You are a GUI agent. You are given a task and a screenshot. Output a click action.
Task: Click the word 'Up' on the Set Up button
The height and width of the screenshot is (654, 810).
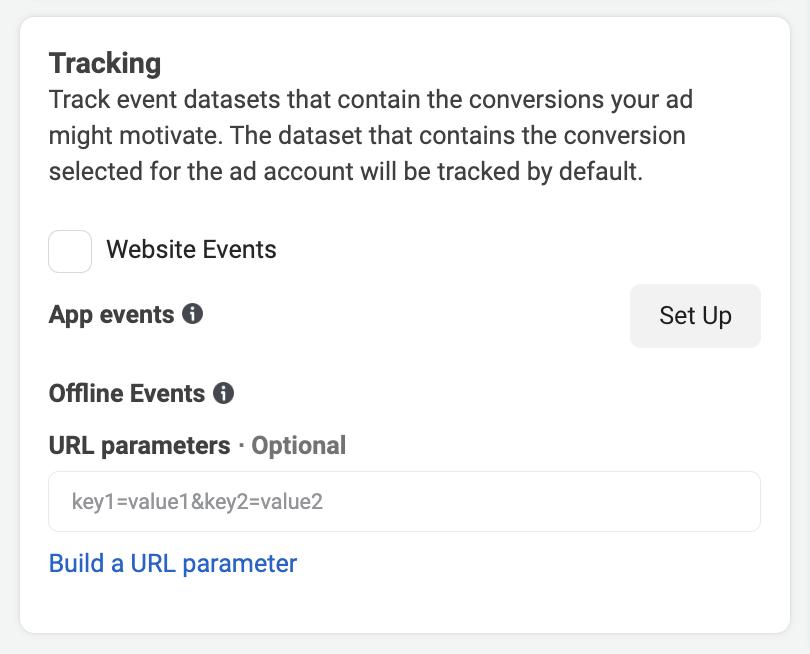[716, 316]
